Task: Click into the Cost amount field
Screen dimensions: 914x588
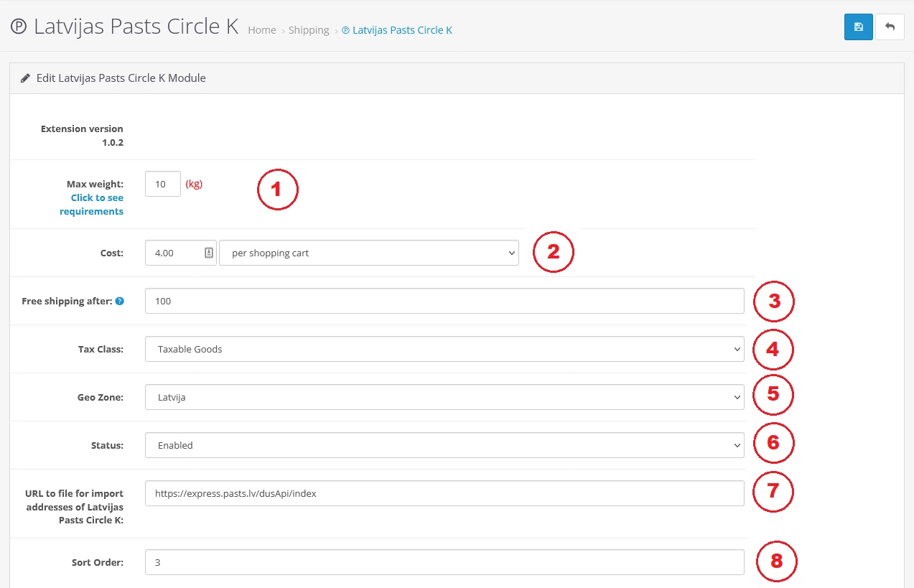Action: point(174,253)
